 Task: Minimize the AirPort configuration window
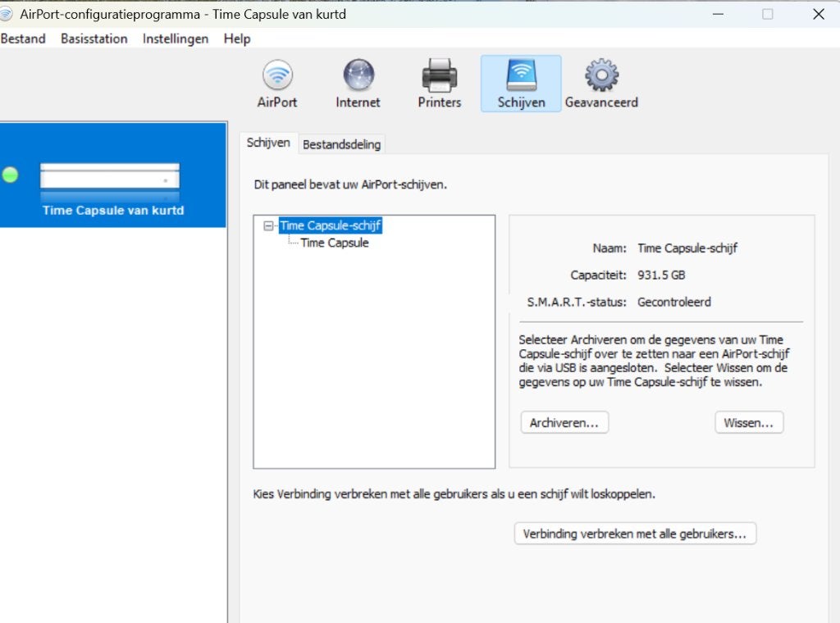pyautogui.click(x=718, y=15)
